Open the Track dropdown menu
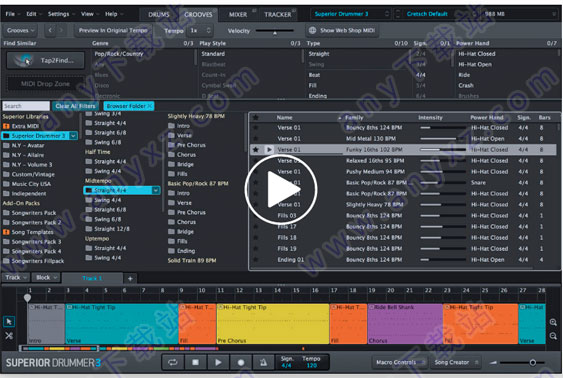The width and height of the screenshot is (563, 378). point(16,277)
